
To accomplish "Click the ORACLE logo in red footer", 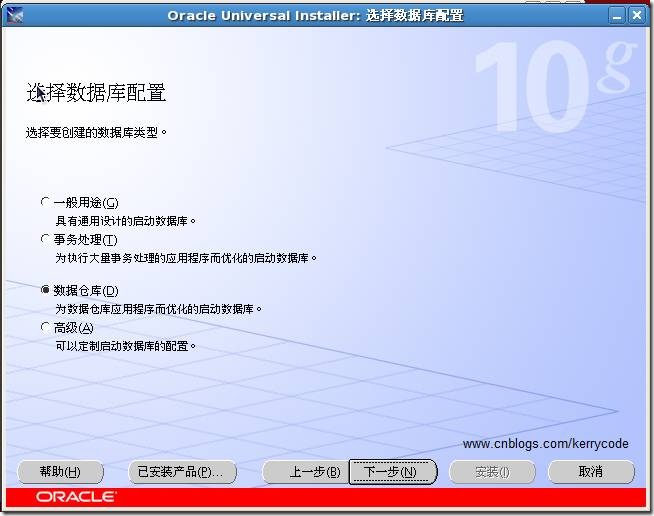I will coord(76,497).
